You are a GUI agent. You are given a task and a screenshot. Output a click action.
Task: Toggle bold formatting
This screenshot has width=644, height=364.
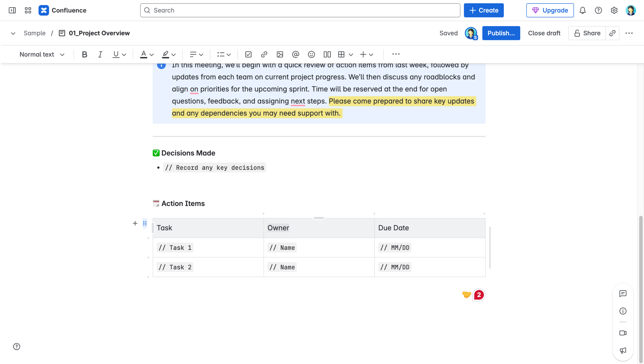pyautogui.click(x=85, y=54)
